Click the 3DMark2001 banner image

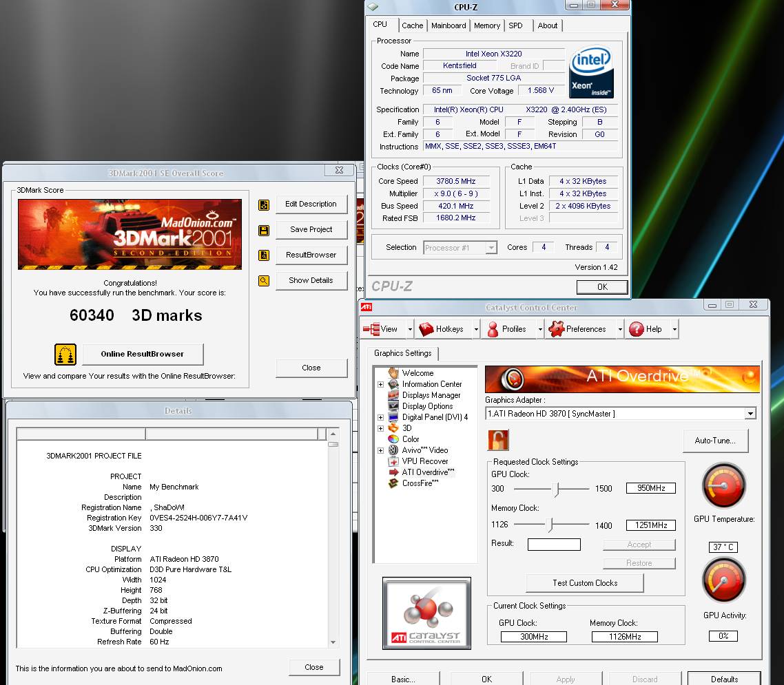click(130, 234)
